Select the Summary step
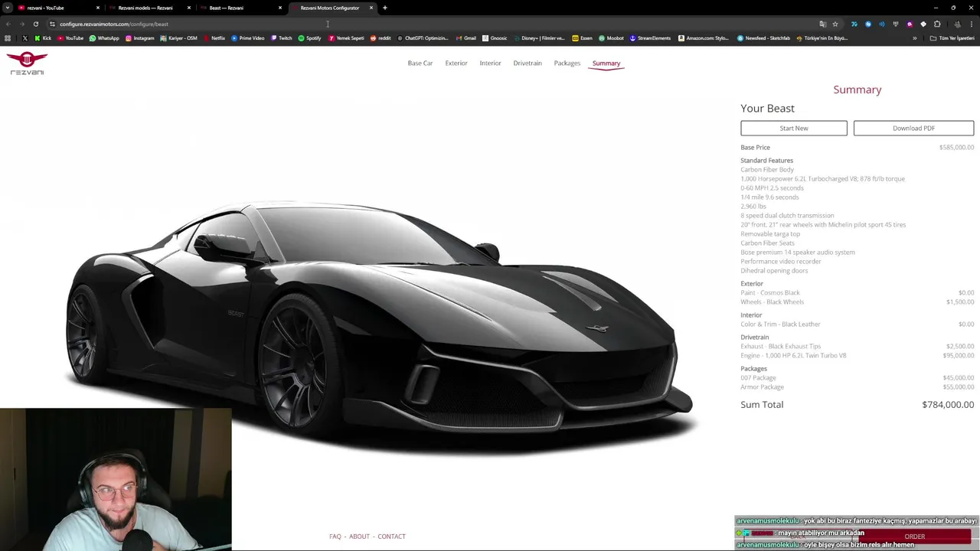Image resolution: width=980 pixels, height=551 pixels. coord(606,64)
